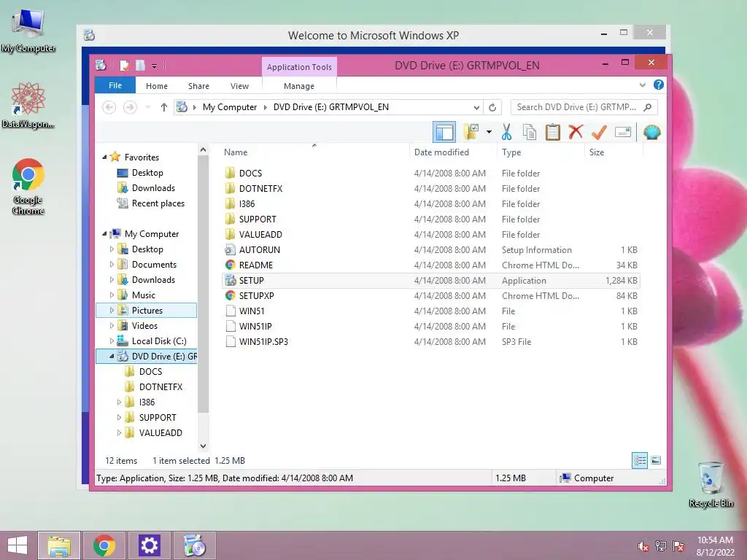The image size is (747, 560).
Task: Expand the Documents tree node
Action: coord(112,264)
